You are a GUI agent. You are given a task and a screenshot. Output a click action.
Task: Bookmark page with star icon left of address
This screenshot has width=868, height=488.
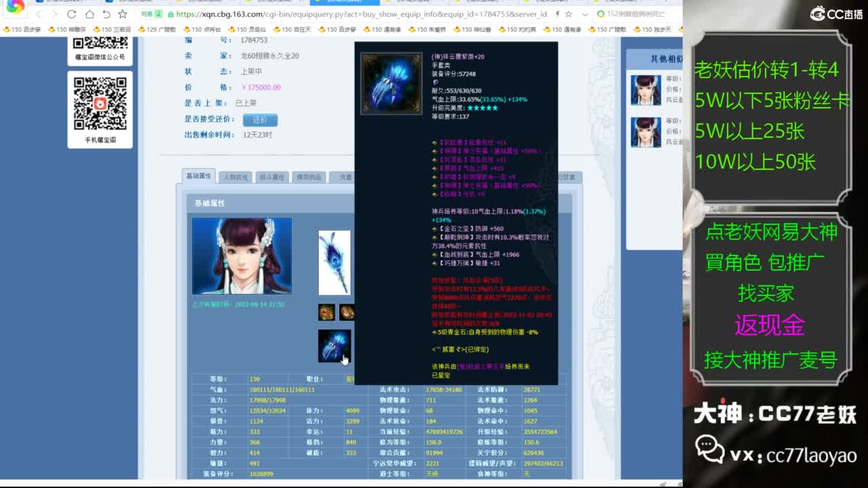coord(123,14)
